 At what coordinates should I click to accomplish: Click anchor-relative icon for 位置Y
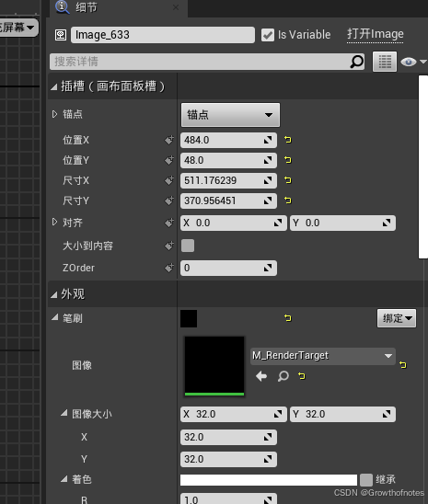coord(169,160)
